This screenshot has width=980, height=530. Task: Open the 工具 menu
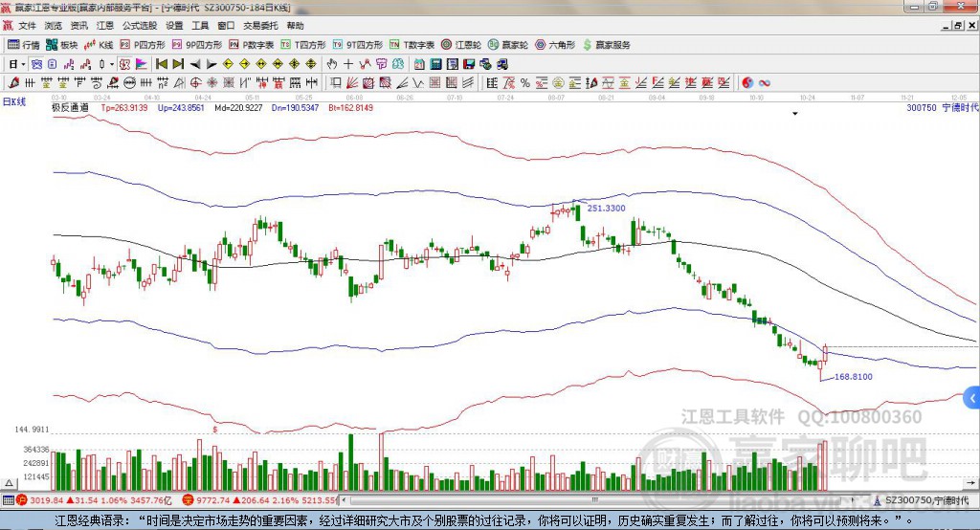(x=200, y=26)
